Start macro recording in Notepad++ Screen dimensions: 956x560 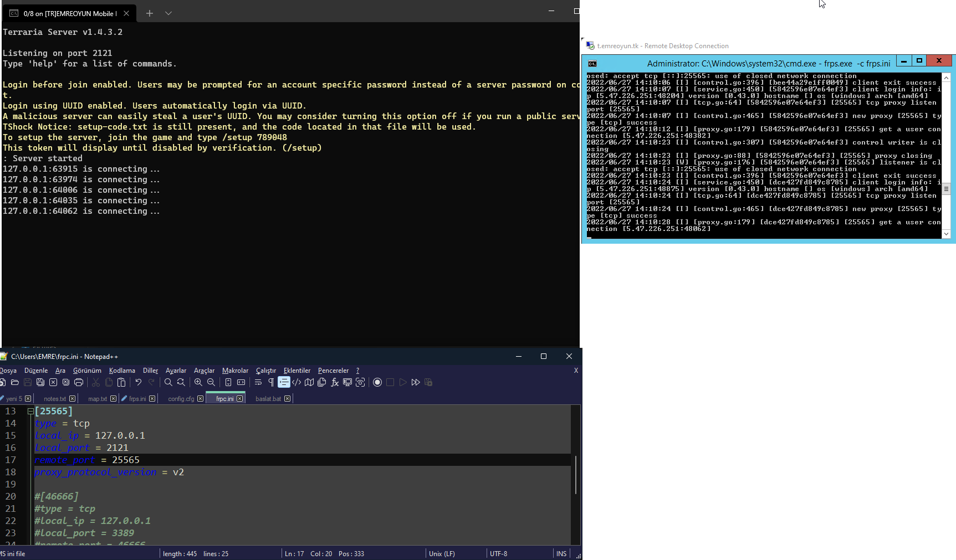(377, 382)
